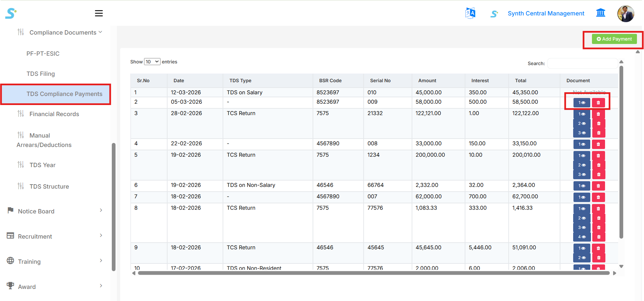The width and height of the screenshot is (644, 301).
Task: Sort table by Amount column header
Action: (438, 81)
